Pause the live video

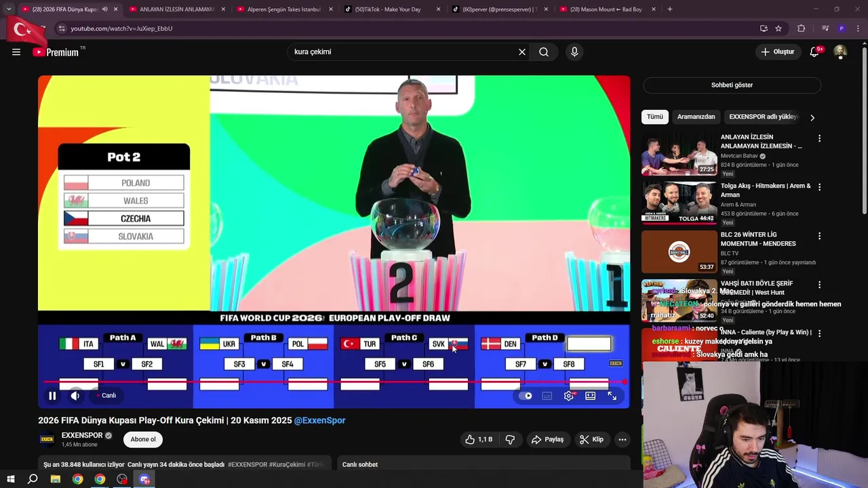pos(52,396)
